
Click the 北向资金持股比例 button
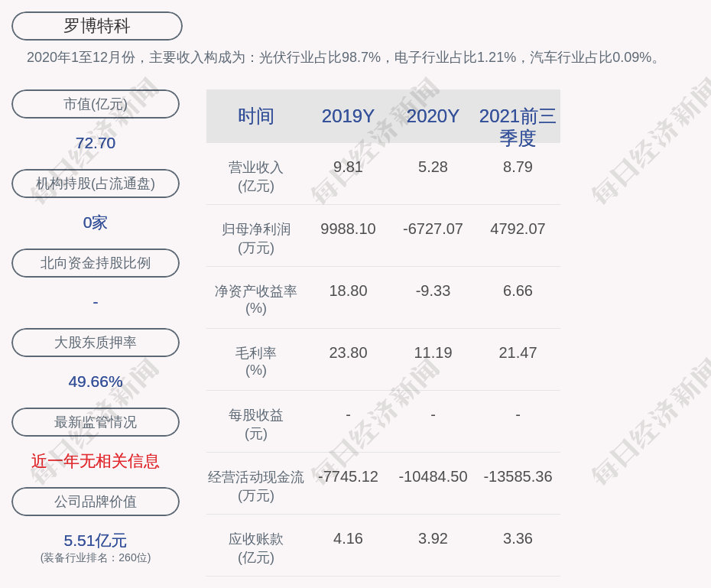click(x=95, y=263)
